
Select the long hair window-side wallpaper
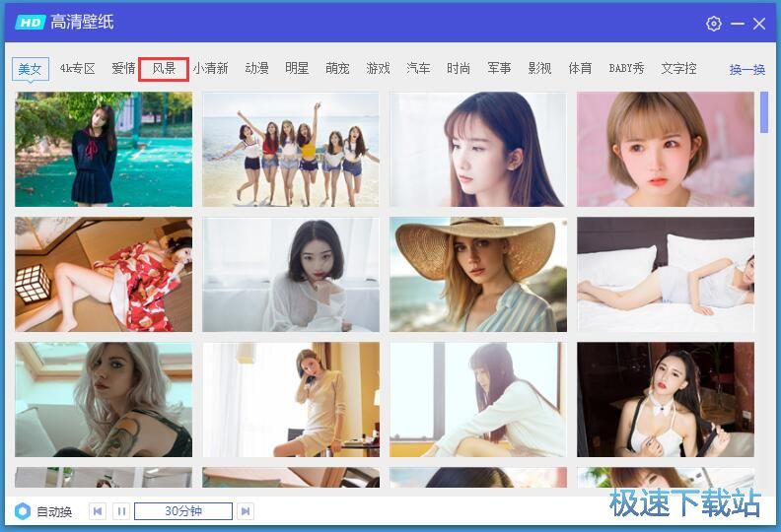478,400
